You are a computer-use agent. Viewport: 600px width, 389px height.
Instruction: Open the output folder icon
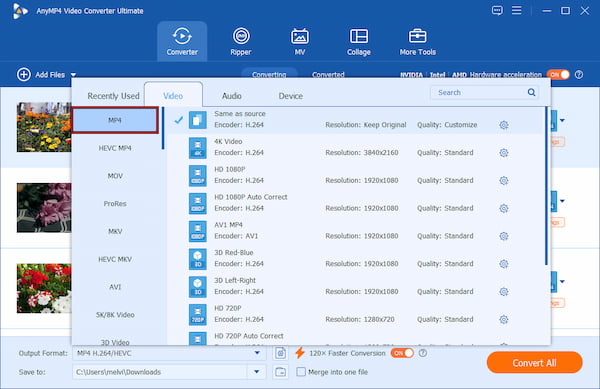click(x=280, y=372)
